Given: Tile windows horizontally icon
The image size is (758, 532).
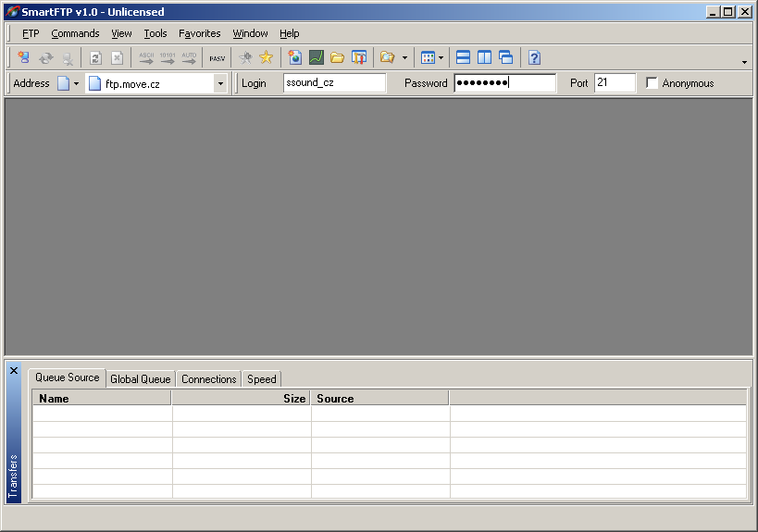Looking at the screenshot, I should tap(463, 57).
